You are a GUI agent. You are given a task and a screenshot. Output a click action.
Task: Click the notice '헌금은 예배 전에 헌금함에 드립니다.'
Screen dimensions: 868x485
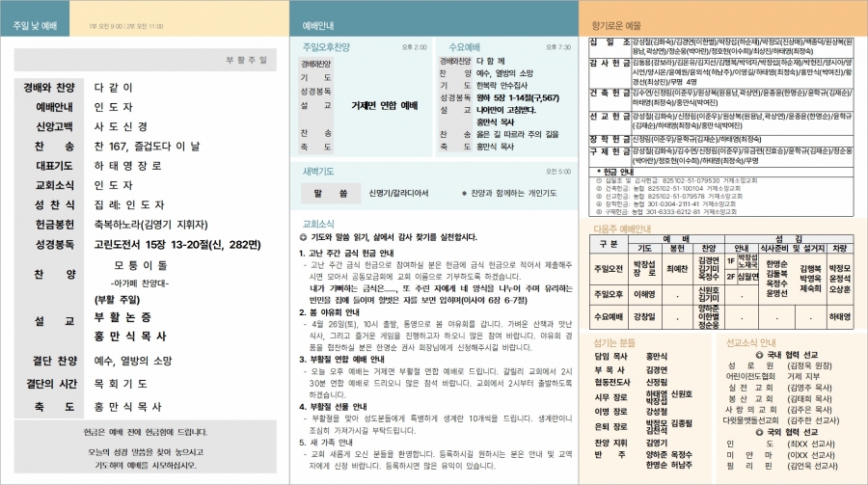[145, 432]
